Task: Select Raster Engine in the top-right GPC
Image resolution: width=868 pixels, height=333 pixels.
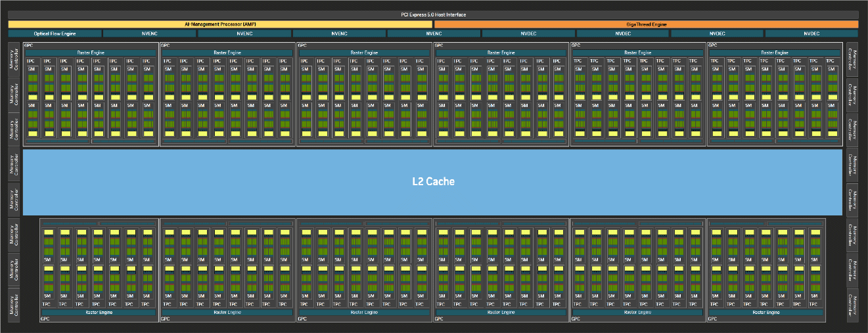Action: point(775,53)
